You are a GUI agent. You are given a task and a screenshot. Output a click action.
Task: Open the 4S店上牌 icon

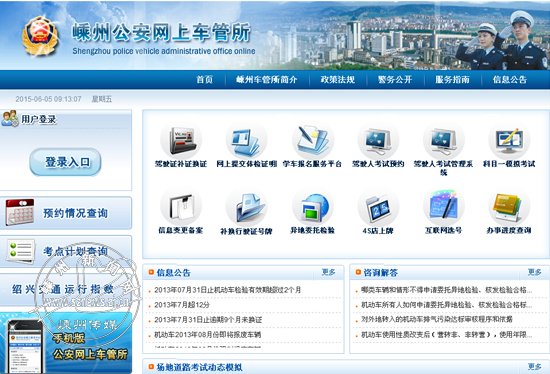378,208
